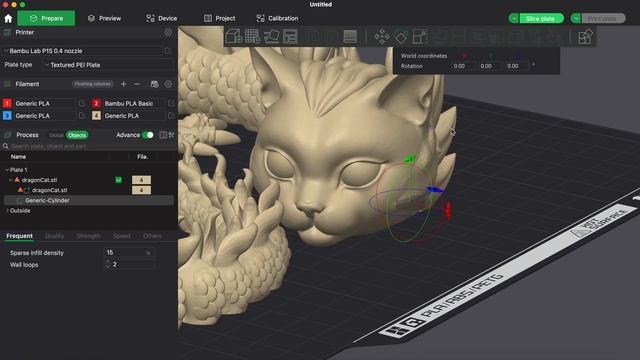Viewport: 640px width, 360px height.
Task: Select the Quality settings tab
Action: coord(54,236)
